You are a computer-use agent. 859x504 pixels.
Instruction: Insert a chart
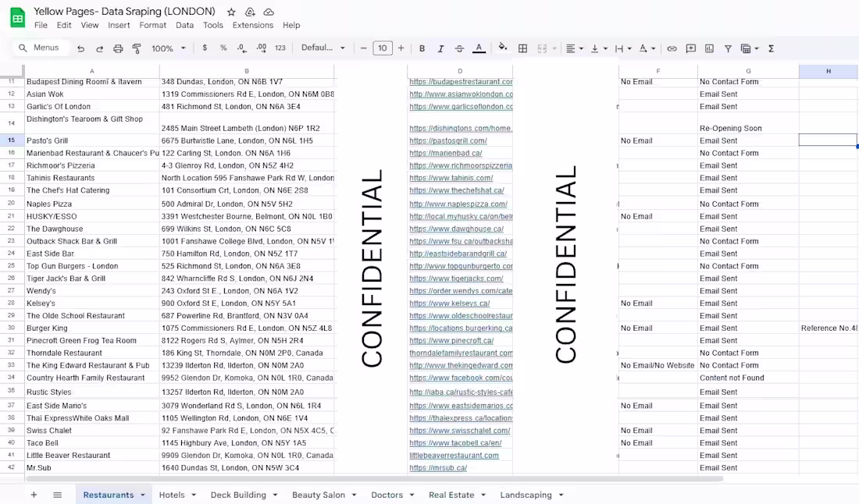click(709, 48)
